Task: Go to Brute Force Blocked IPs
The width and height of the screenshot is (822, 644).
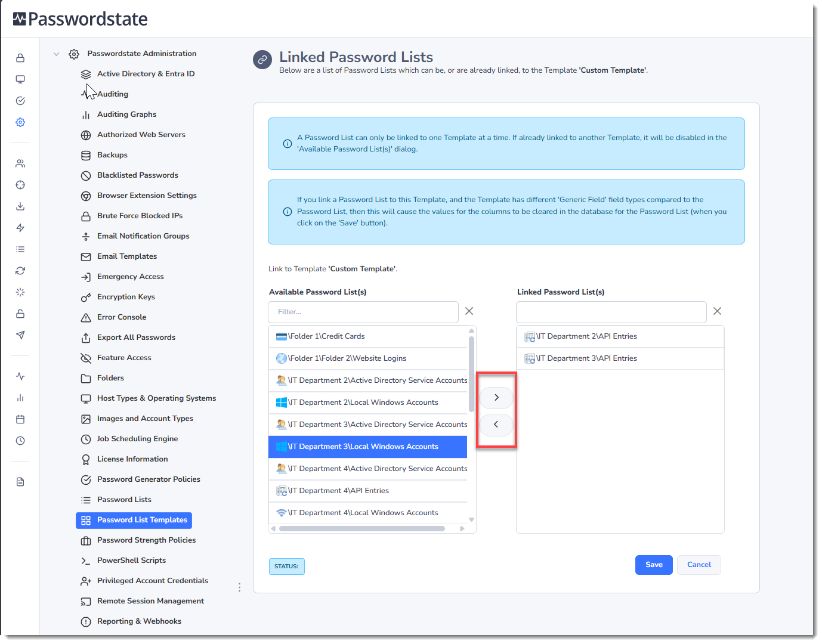Action: [x=140, y=216]
